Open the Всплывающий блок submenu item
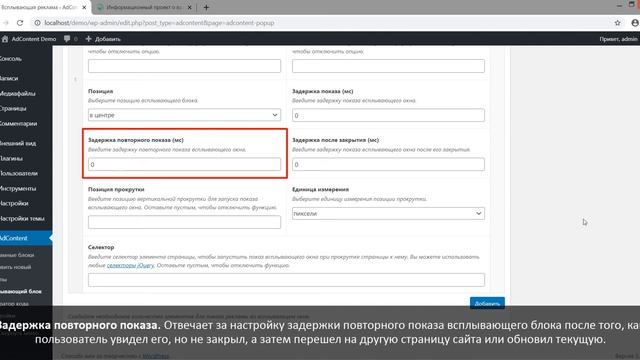This screenshot has height=360, width=640. 21,291
